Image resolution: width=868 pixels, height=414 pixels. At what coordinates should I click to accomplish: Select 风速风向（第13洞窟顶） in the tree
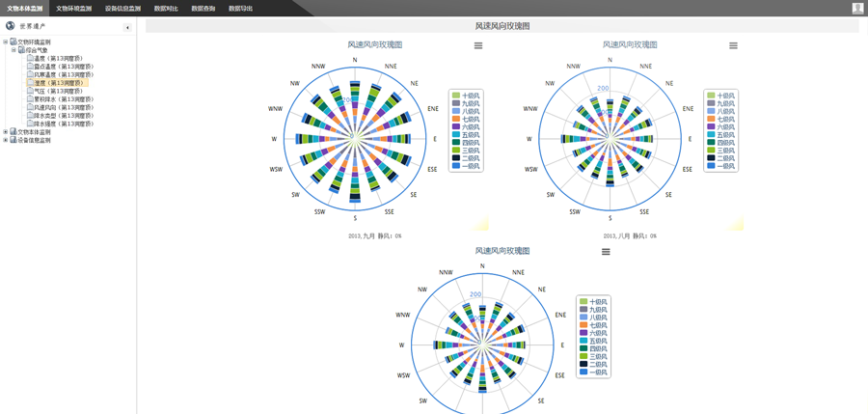(64, 108)
